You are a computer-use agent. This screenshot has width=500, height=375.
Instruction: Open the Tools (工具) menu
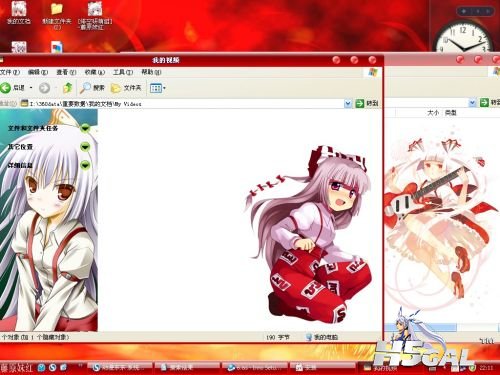click(x=123, y=72)
